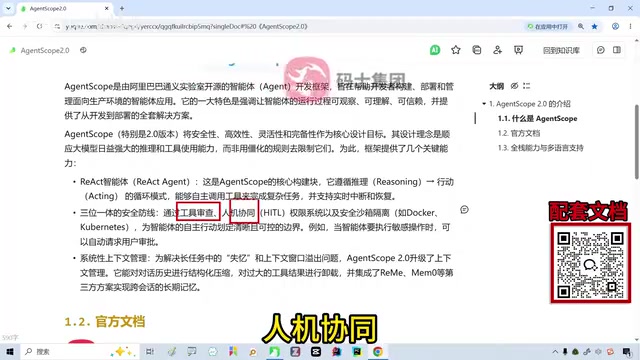Screen dimensions: 640x360
Task: Click the blue bookmark star in address bar
Action: click(x=595, y=26)
